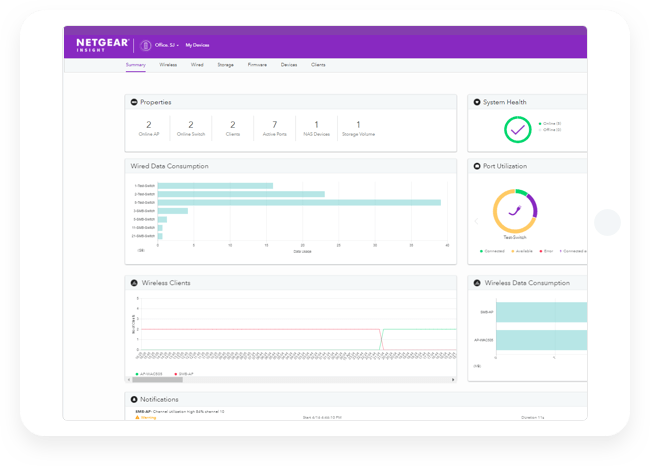
Task: Collapse the Properties panel header icon
Action: [135, 102]
